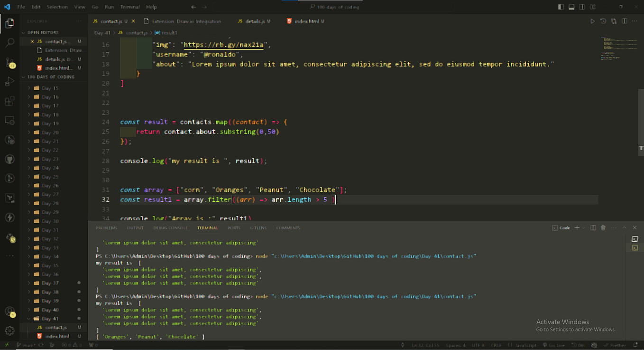Open a new terminal with the plus icon
This screenshot has width=644, height=350.
click(577, 227)
